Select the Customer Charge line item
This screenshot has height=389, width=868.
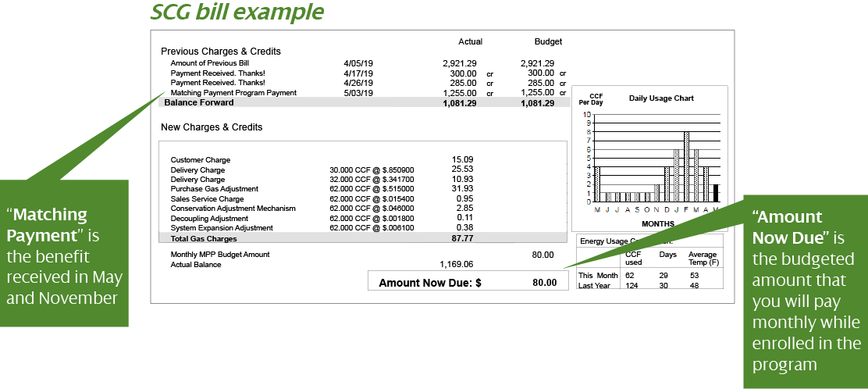200,160
